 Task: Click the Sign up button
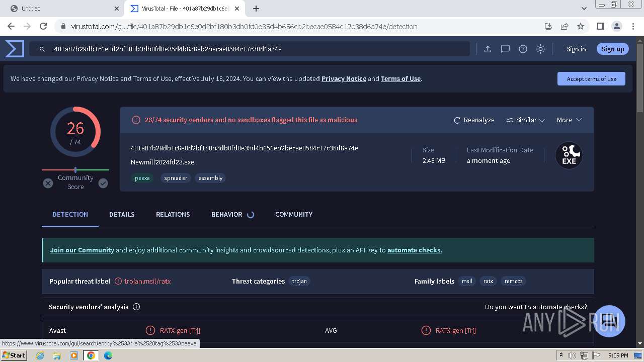point(612,49)
